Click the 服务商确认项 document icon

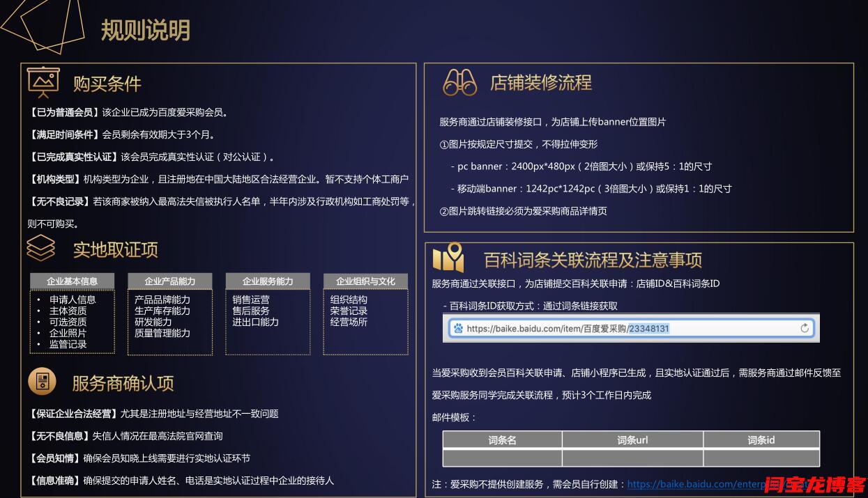click(42, 382)
